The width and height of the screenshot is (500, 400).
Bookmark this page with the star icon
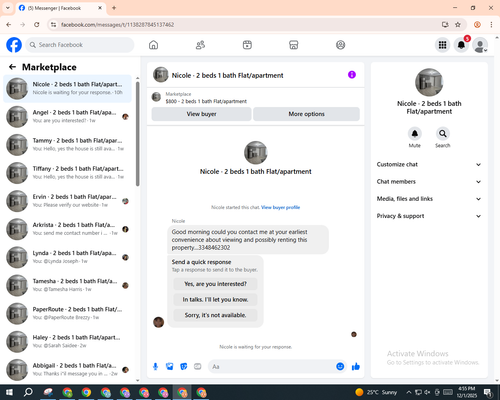458,25
